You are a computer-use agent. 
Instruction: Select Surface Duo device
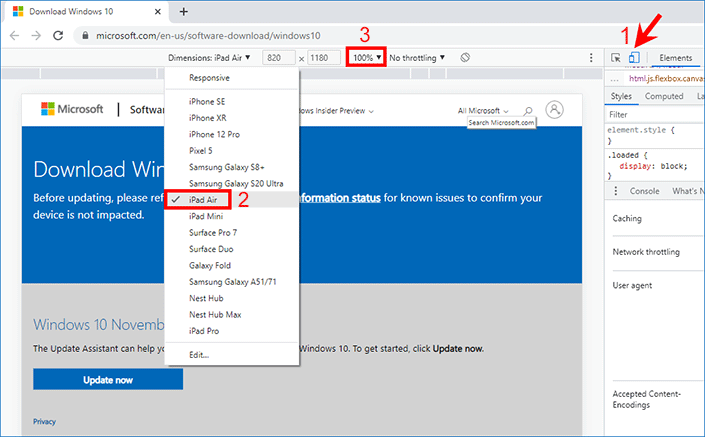pyautogui.click(x=232, y=249)
